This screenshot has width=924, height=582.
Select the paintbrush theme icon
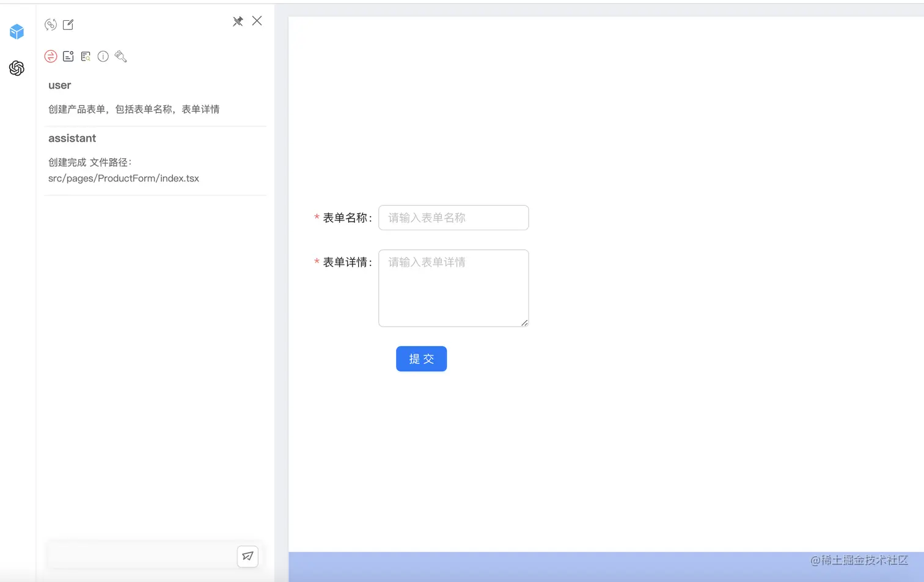coord(120,56)
